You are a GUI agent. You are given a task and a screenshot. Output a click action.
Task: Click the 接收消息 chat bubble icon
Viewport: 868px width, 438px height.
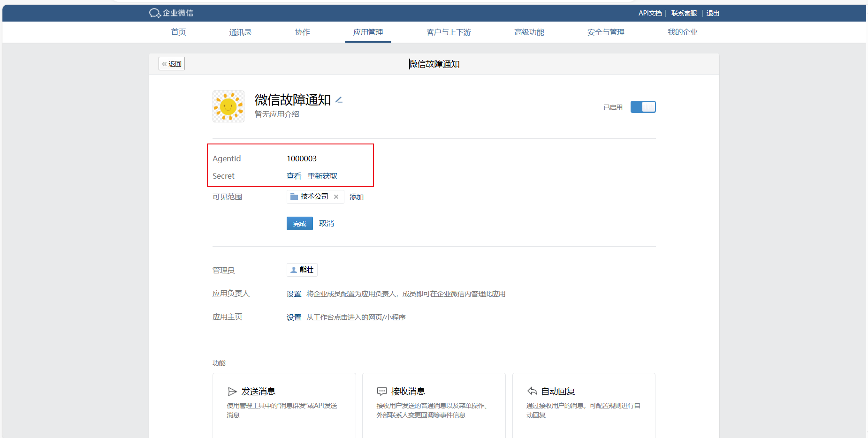tap(382, 392)
